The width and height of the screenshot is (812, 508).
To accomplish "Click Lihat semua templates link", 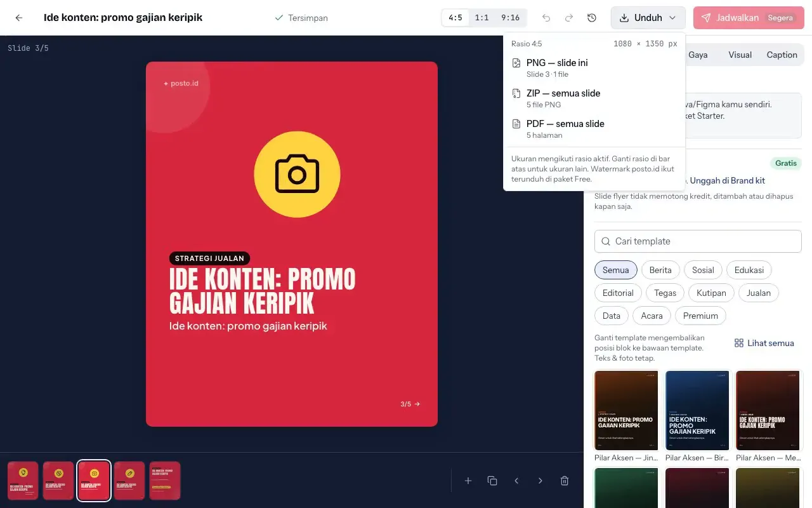I will click(764, 343).
